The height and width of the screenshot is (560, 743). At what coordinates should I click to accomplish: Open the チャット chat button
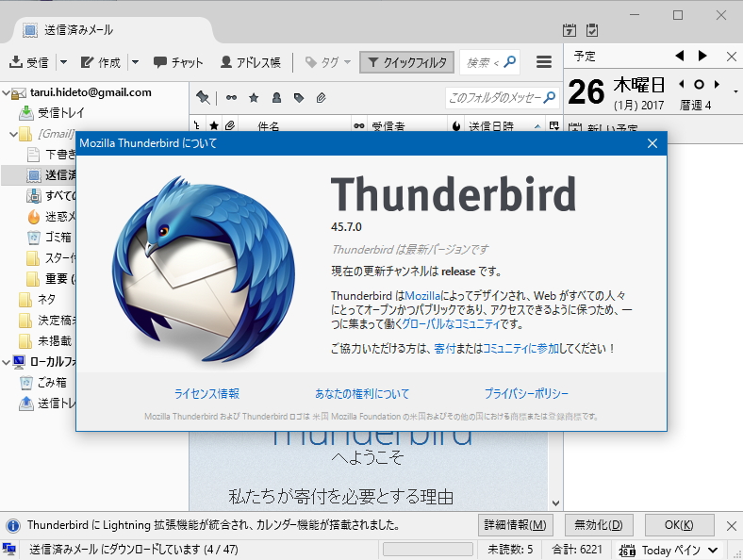tap(178, 62)
